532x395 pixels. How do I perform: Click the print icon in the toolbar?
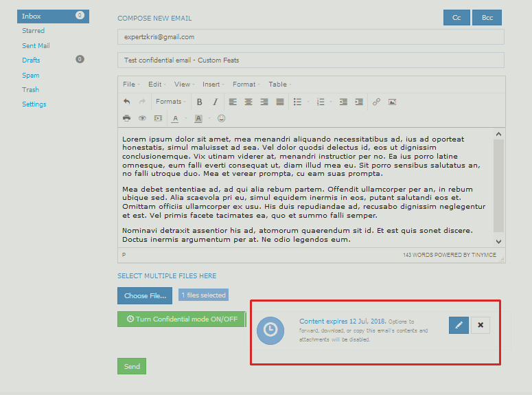(x=126, y=118)
